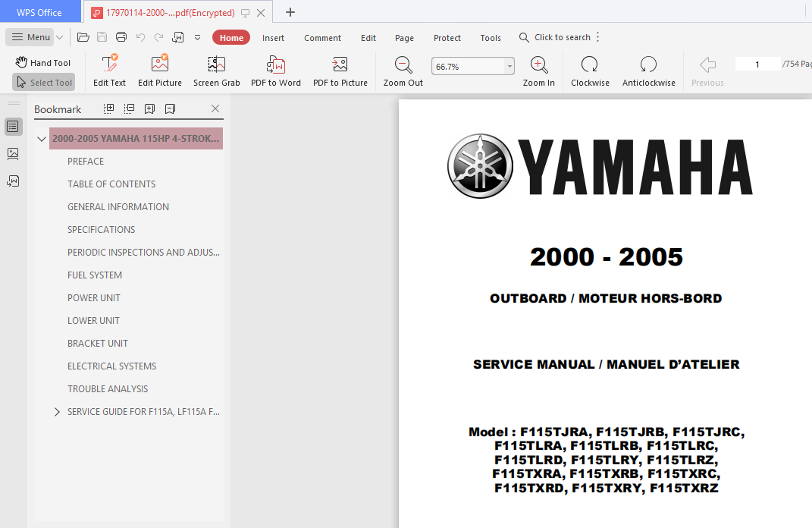Screen dimensions: 812x528
Task: Open the more options dots after search
Action: [x=597, y=37]
